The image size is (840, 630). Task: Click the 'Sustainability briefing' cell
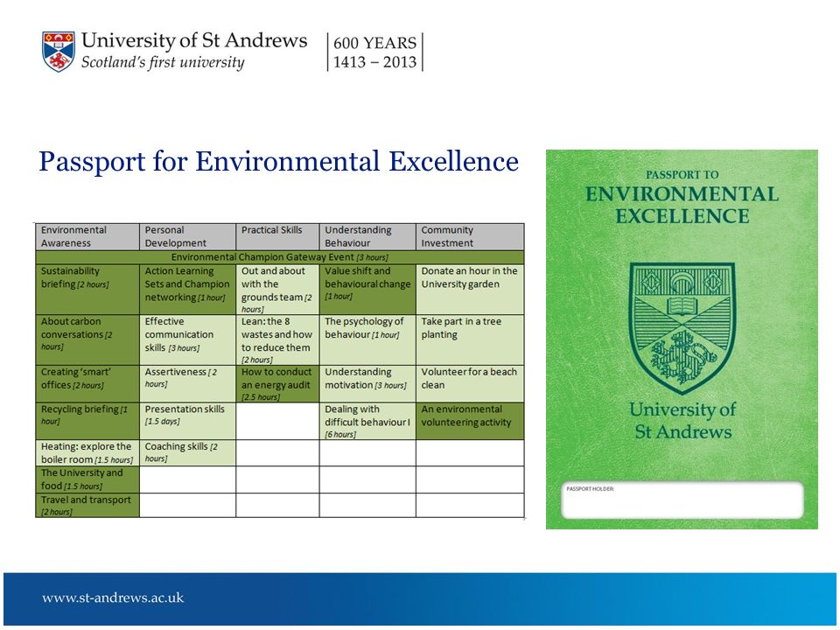87,290
